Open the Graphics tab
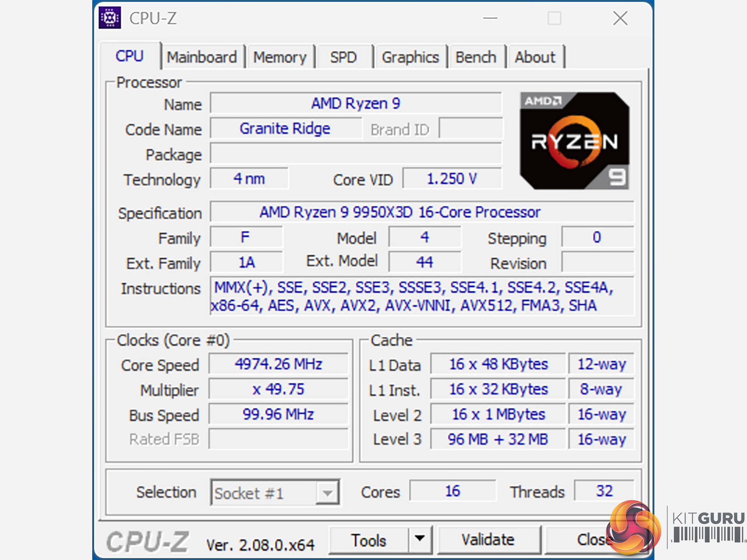The width and height of the screenshot is (747, 560). [410, 57]
